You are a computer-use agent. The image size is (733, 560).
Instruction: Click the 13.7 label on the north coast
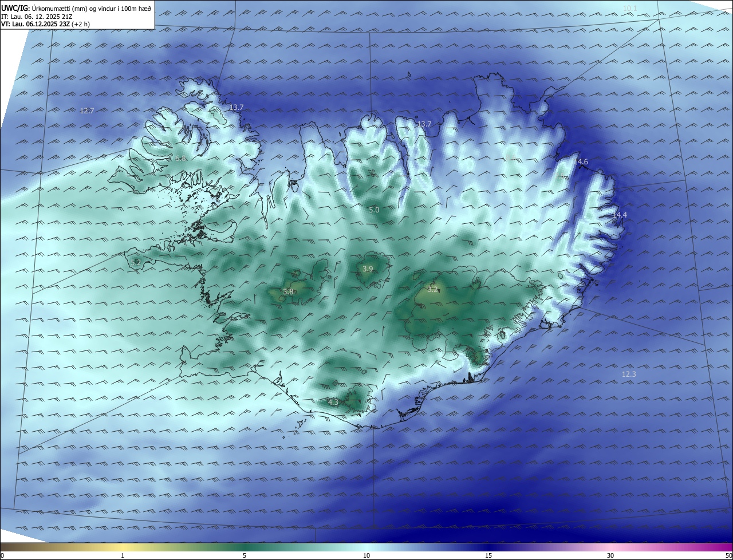(424, 124)
